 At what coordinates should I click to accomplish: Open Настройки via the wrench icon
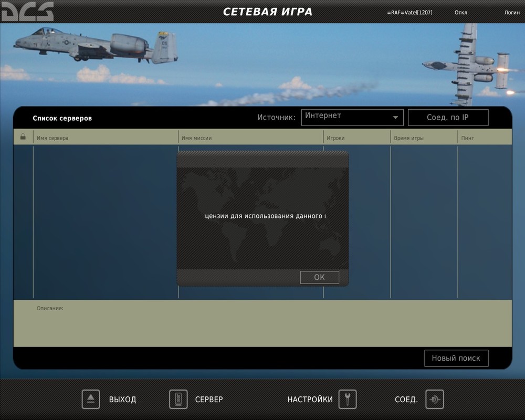(347, 399)
